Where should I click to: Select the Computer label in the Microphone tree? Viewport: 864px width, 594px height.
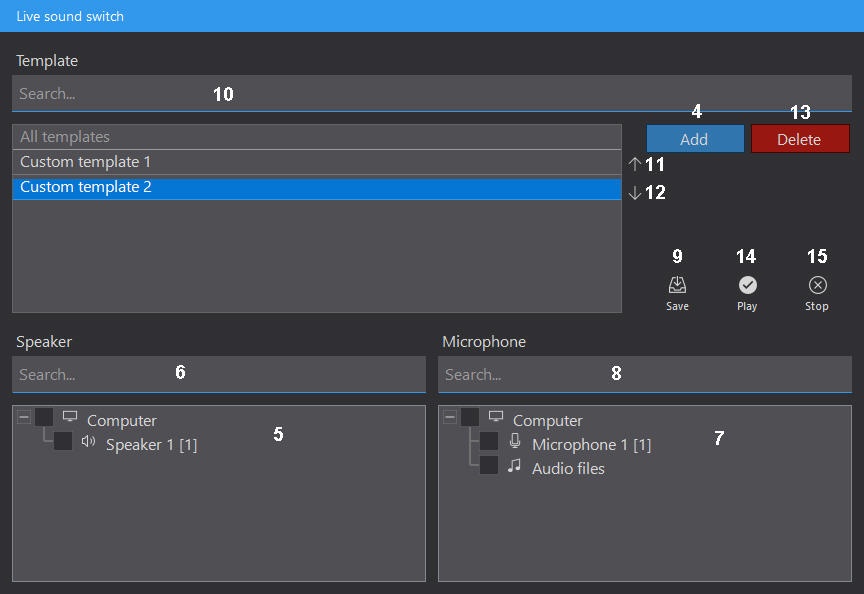(x=548, y=420)
